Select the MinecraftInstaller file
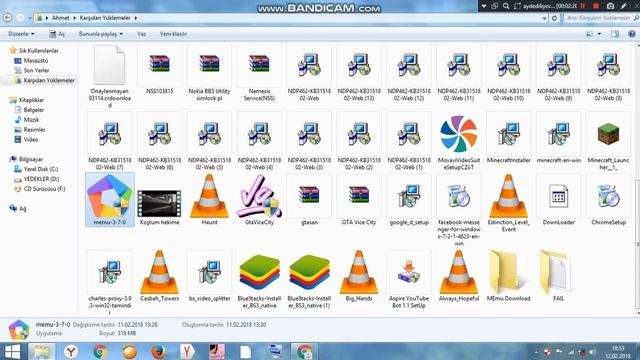The width and height of the screenshot is (640, 360). pos(509,138)
